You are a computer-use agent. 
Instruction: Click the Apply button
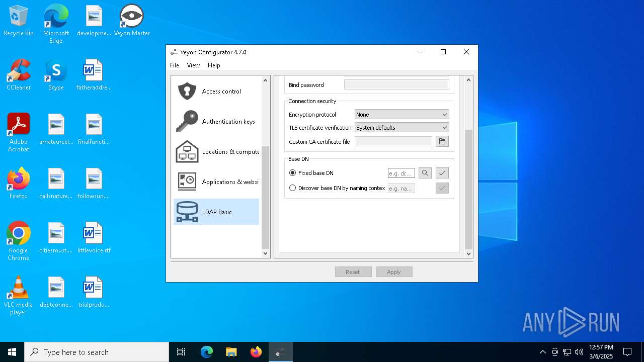[x=394, y=272]
